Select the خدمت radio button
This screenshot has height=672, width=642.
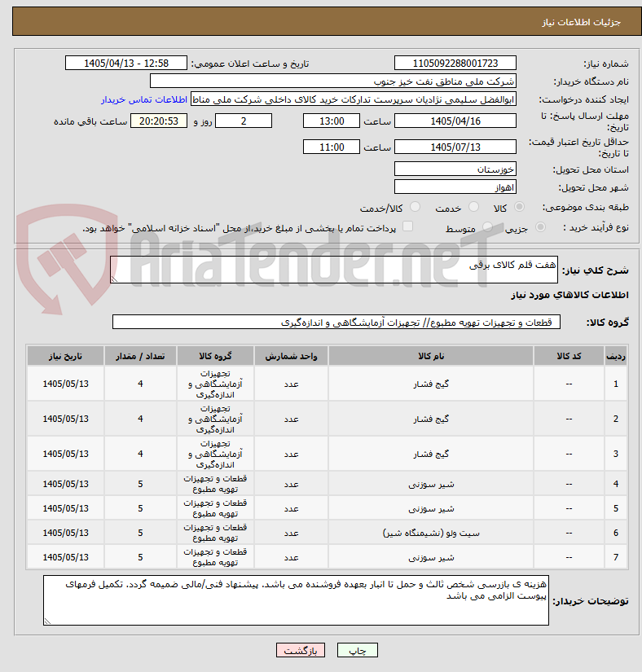[473, 207]
